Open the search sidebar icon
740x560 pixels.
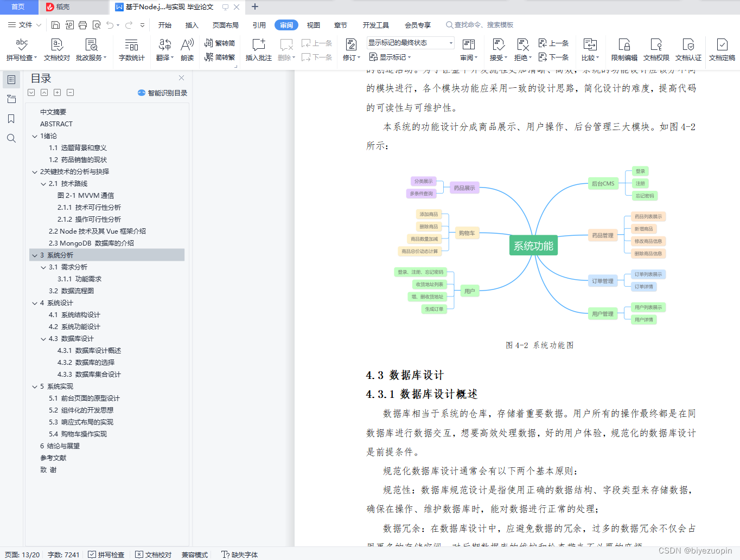11,138
